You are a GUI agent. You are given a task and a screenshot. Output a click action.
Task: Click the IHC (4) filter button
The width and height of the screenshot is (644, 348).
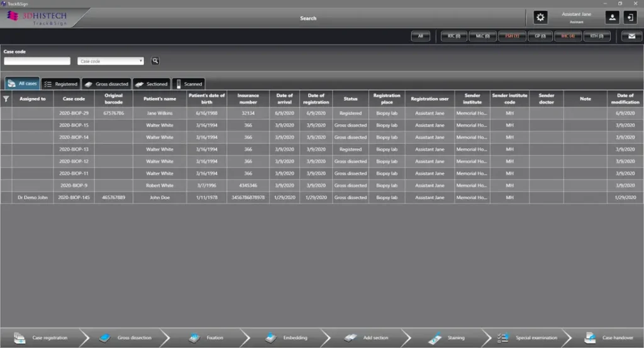tap(568, 36)
